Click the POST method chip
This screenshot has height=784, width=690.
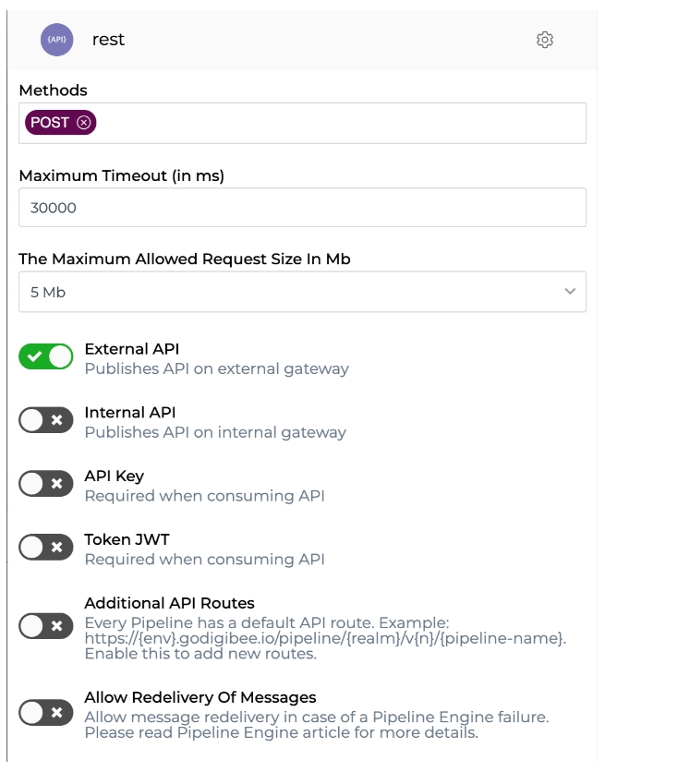tap(51, 122)
